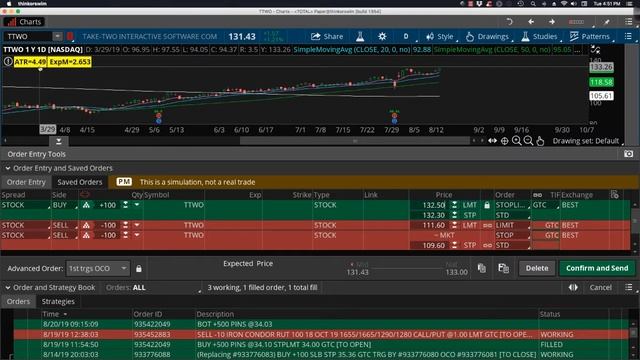Click the ATR info circle icon
The image size is (640, 360).
point(8,62)
